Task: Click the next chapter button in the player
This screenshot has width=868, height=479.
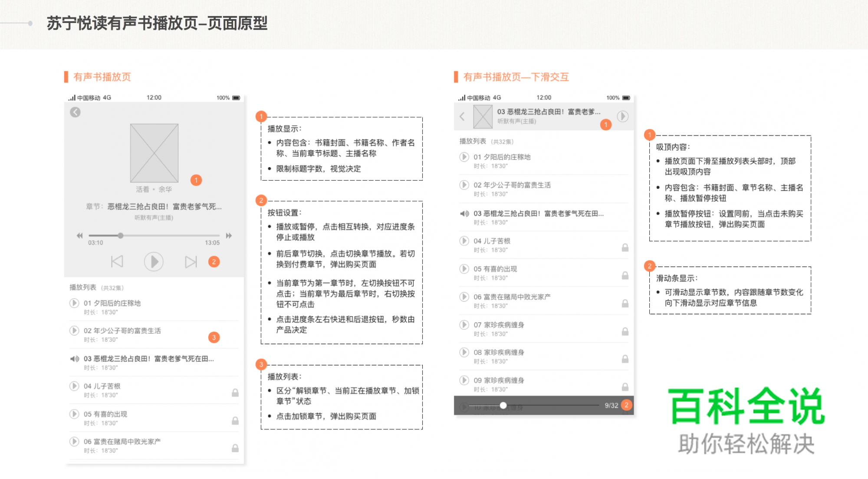Action: click(x=191, y=261)
